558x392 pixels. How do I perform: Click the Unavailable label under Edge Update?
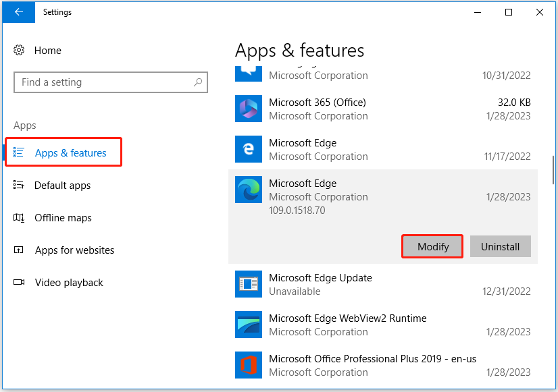pos(295,291)
